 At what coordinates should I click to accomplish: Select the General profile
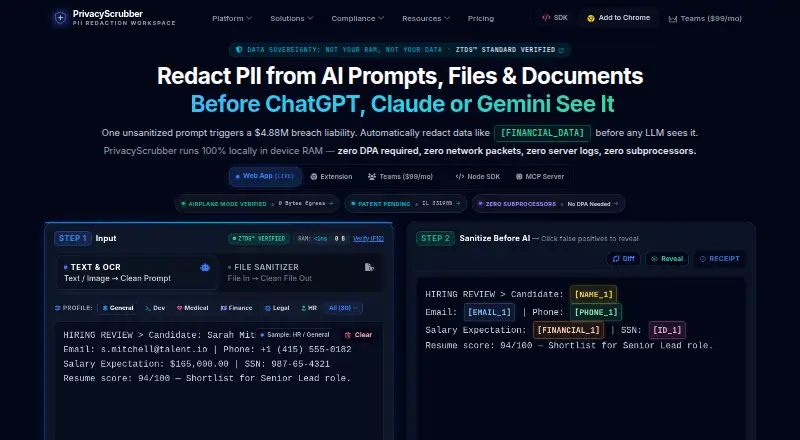(x=117, y=308)
